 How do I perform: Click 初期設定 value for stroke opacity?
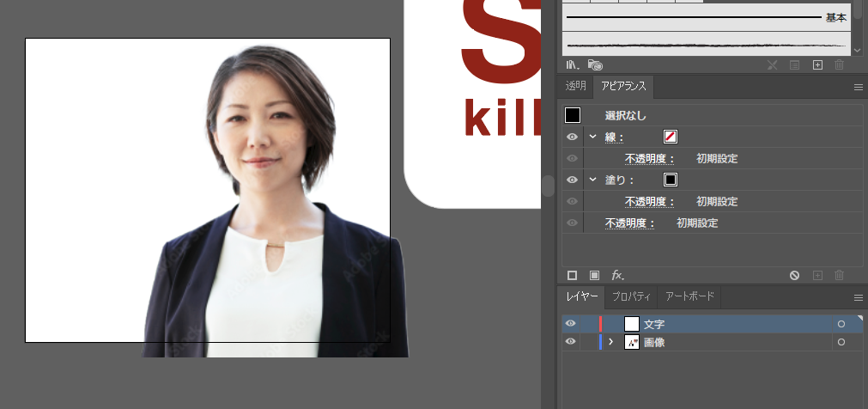(x=717, y=159)
